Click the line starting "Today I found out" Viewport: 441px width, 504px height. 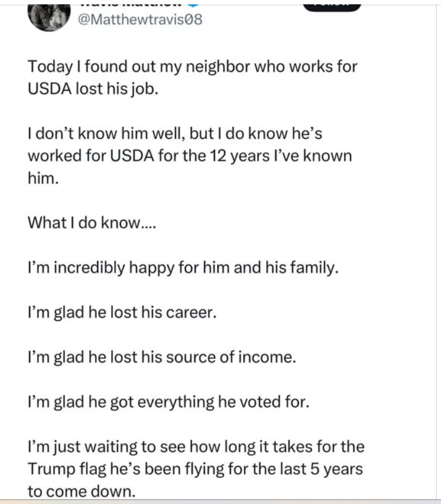pos(192,66)
